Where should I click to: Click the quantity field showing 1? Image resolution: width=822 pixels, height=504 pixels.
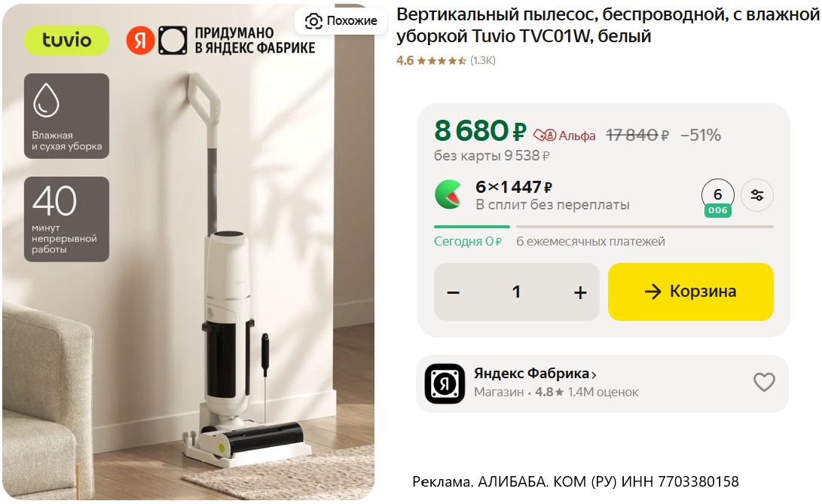point(516,292)
